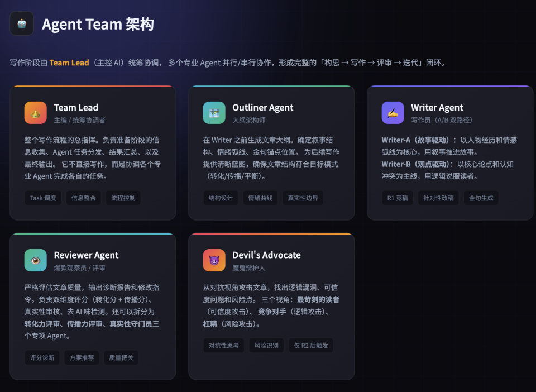The width and height of the screenshot is (536, 392).
Task: Select the 对抗性思考 tag
Action: [x=223, y=345]
